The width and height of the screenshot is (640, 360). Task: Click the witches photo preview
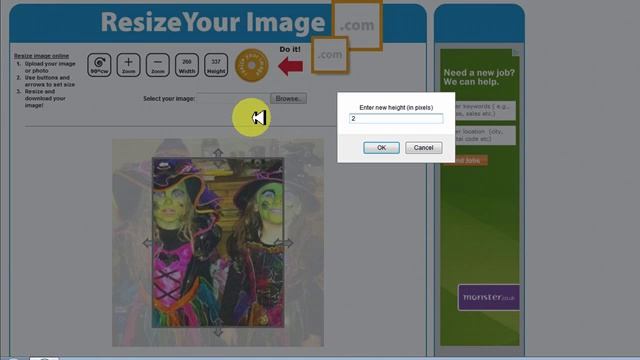point(218,243)
